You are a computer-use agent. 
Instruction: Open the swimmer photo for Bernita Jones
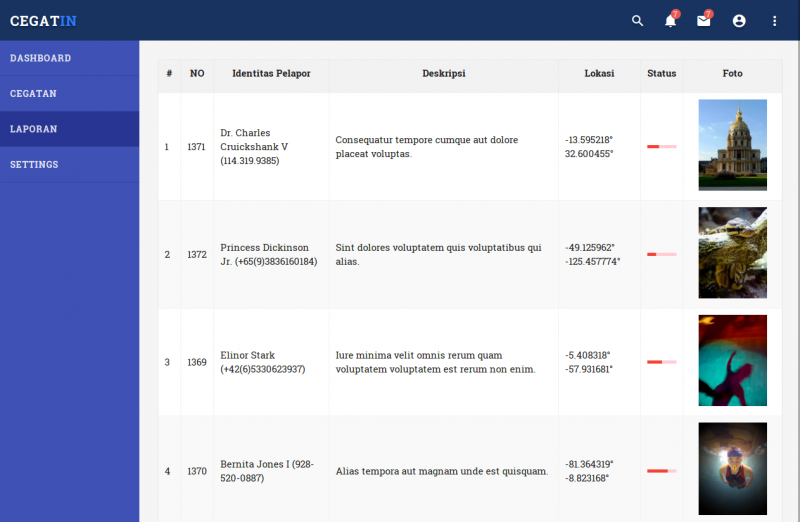(x=732, y=468)
